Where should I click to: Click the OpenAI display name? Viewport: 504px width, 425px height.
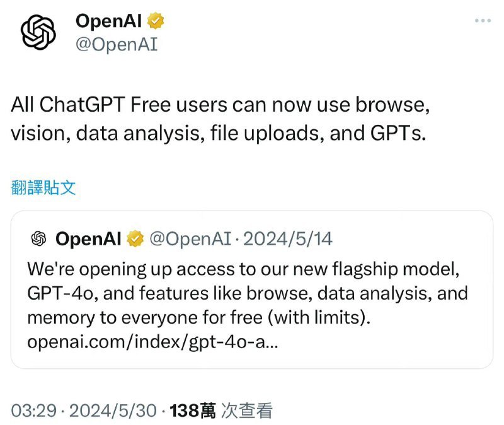click(108, 20)
